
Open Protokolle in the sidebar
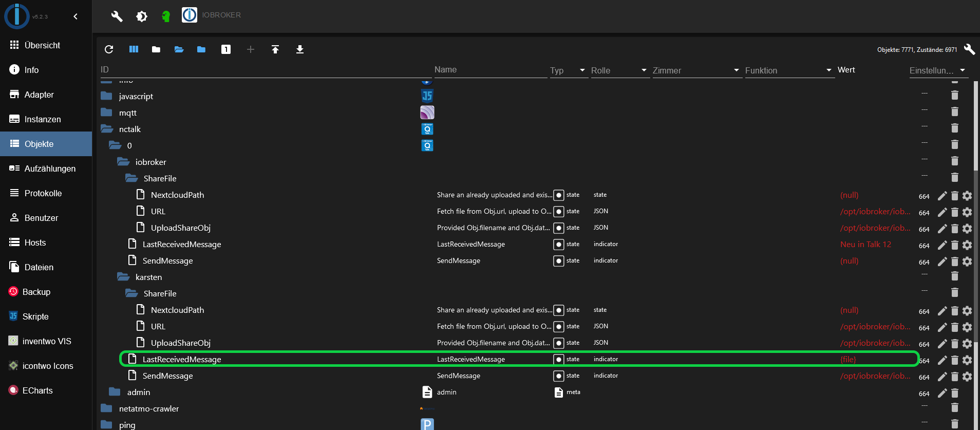click(46, 193)
